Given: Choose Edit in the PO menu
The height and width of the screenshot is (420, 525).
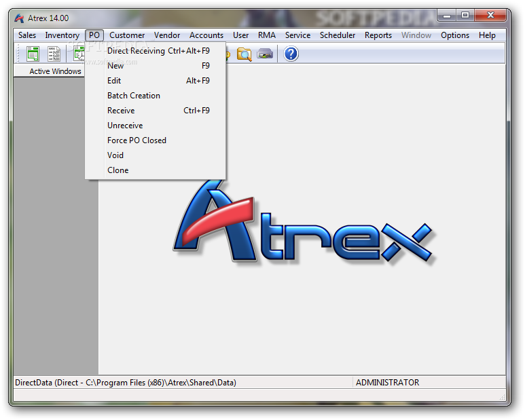Looking at the screenshot, I should (156, 81).
